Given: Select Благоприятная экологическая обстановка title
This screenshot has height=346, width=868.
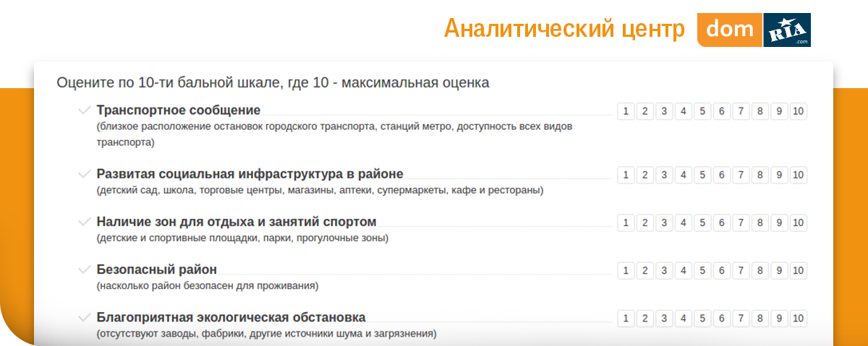Looking at the screenshot, I should pyautogui.click(x=231, y=318).
